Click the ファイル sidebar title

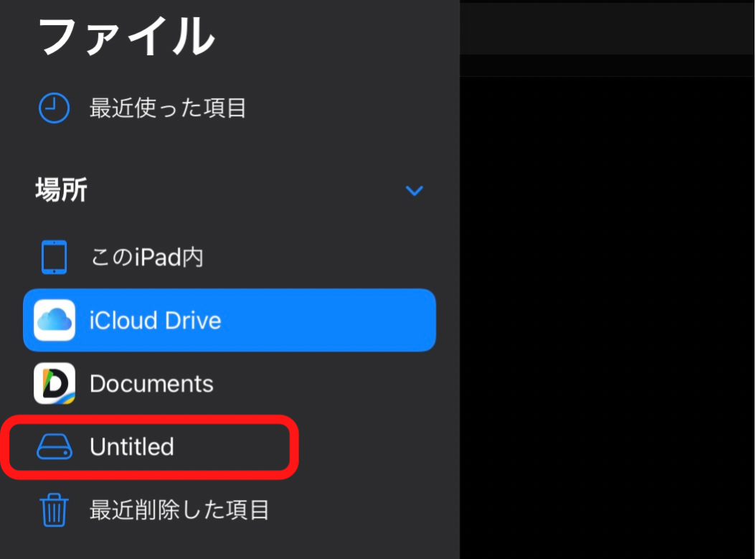pos(126,34)
